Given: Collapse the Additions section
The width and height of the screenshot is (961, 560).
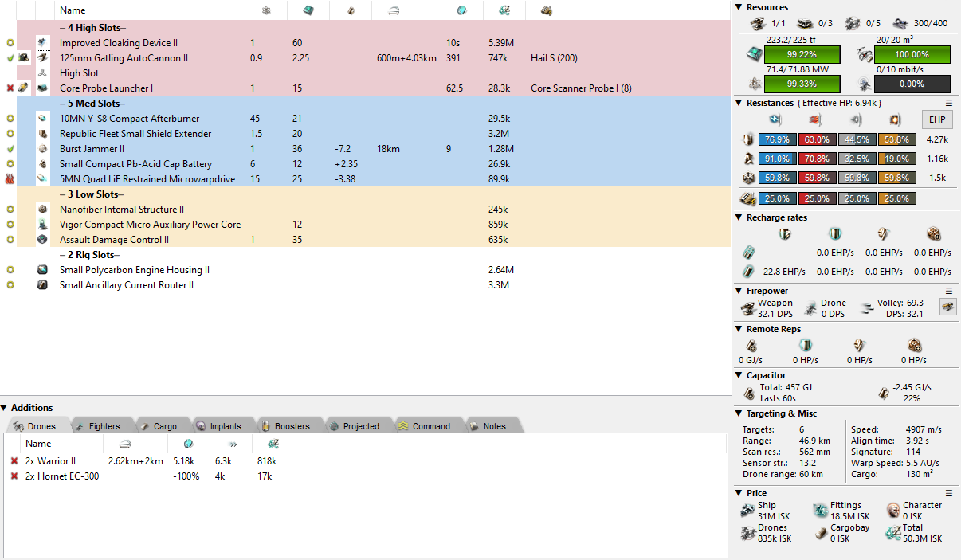Looking at the screenshot, I should click(x=5, y=408).
